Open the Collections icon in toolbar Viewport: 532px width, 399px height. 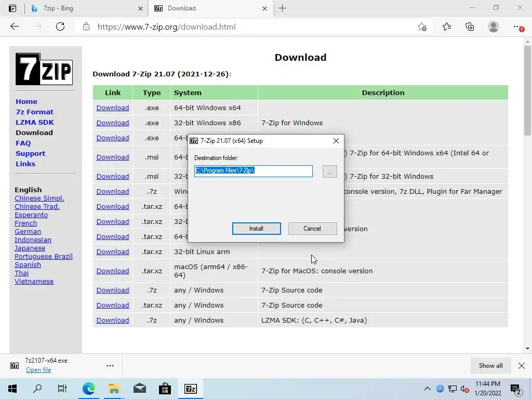pos(470,26)
